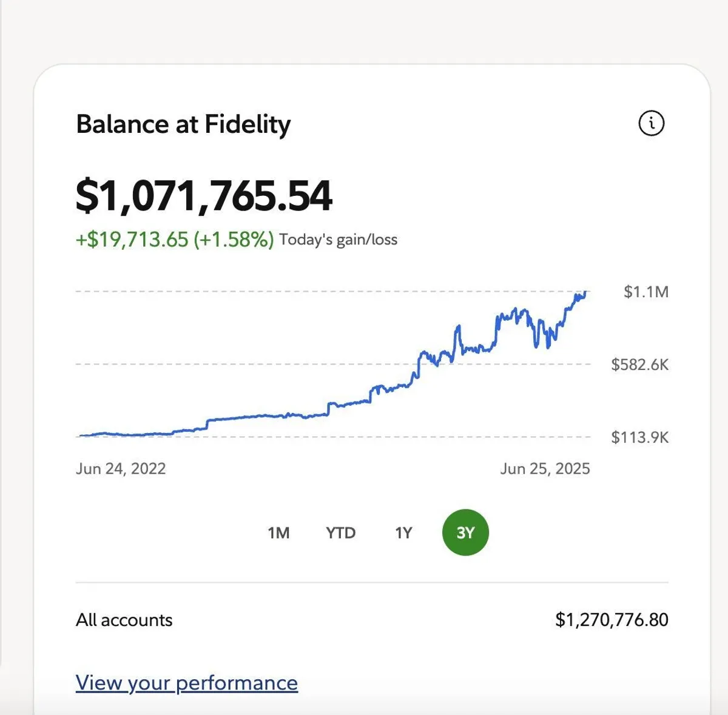The height and width of the screenshot is (715, 728).
Task: Click the selected 3Y range button
Action: pos(465,532)
